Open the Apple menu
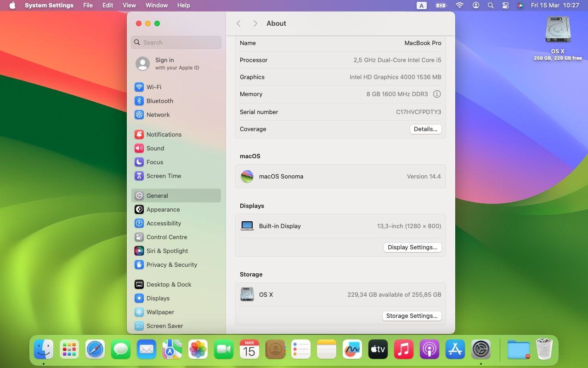Screen dimensions: 588x368 (x=12, y=6)
